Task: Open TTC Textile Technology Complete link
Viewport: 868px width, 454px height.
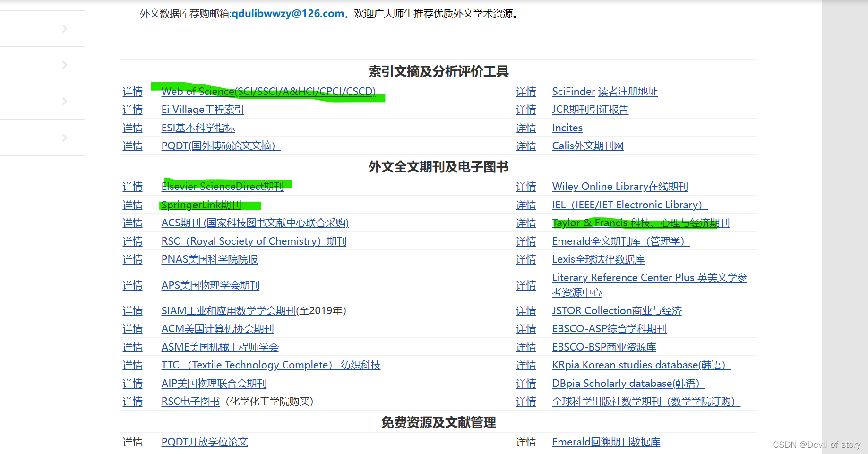Action: (271, 365)
